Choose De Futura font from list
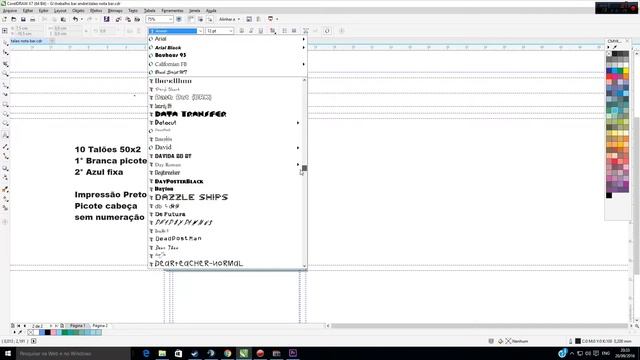The width and height of the screenshot is (640, 360). pos(170,214)
